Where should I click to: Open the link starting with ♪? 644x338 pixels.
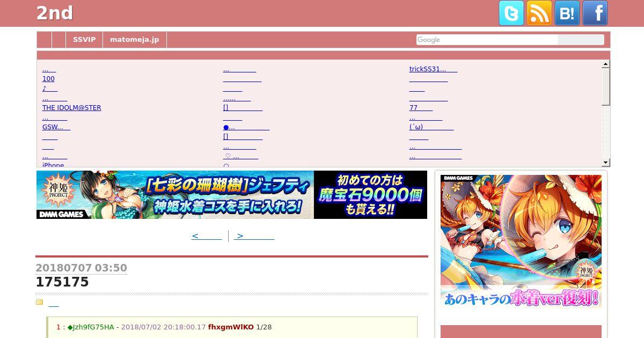(50, 89)
